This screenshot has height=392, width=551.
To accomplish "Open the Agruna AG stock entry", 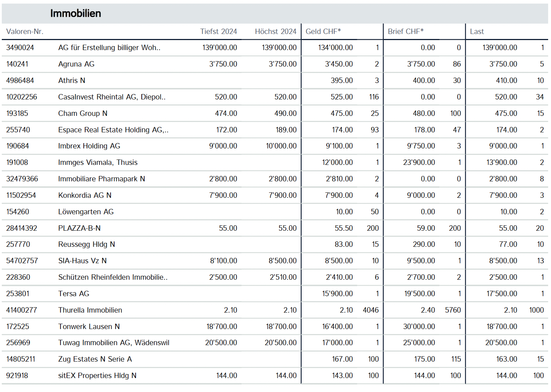I will pyautogui.click(x=76, y=64).
